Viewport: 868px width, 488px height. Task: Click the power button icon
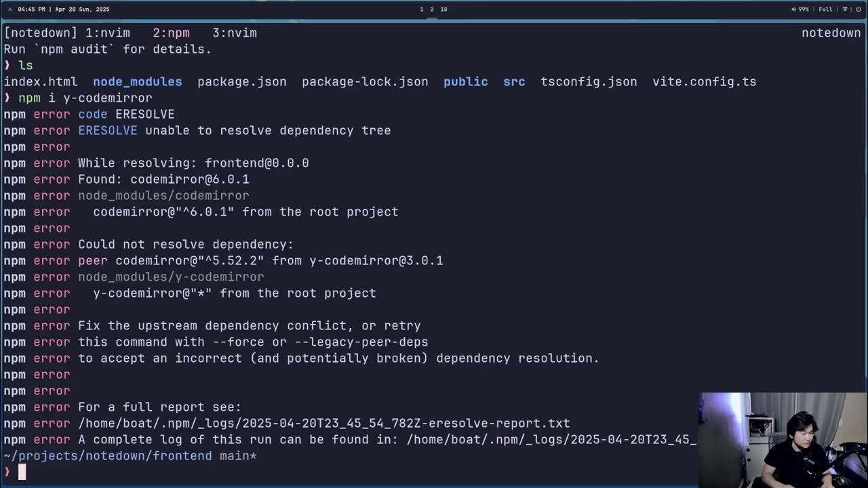click(857, 9)
